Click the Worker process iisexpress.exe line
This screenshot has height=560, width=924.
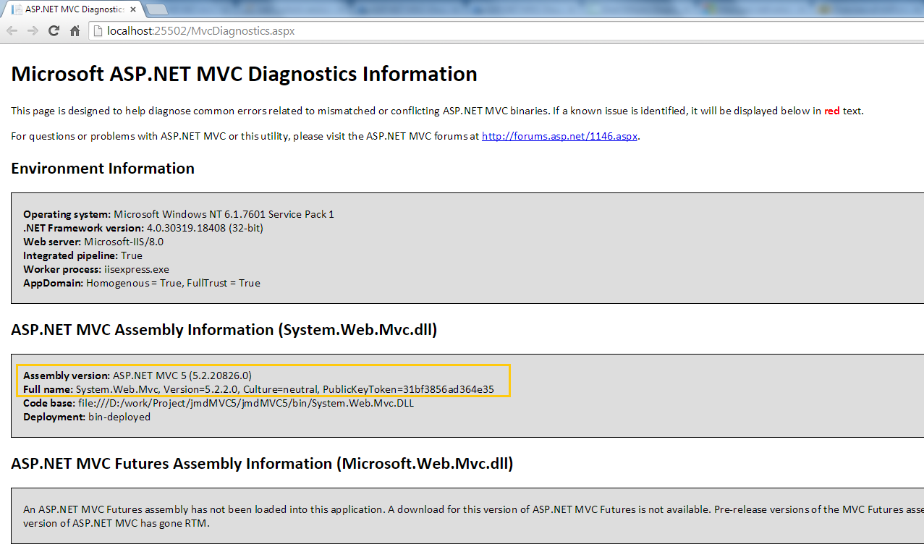click(96, 269)
